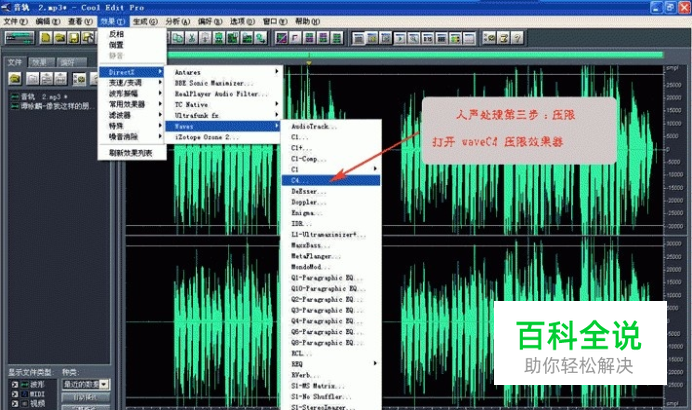Screen dimensions: 692x410
Task: Choose RVerb from the Waves list
Action: [x=331, y=375]
